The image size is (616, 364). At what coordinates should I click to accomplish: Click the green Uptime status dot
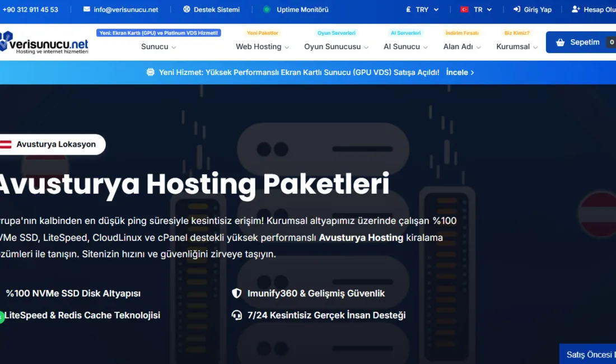267,10
